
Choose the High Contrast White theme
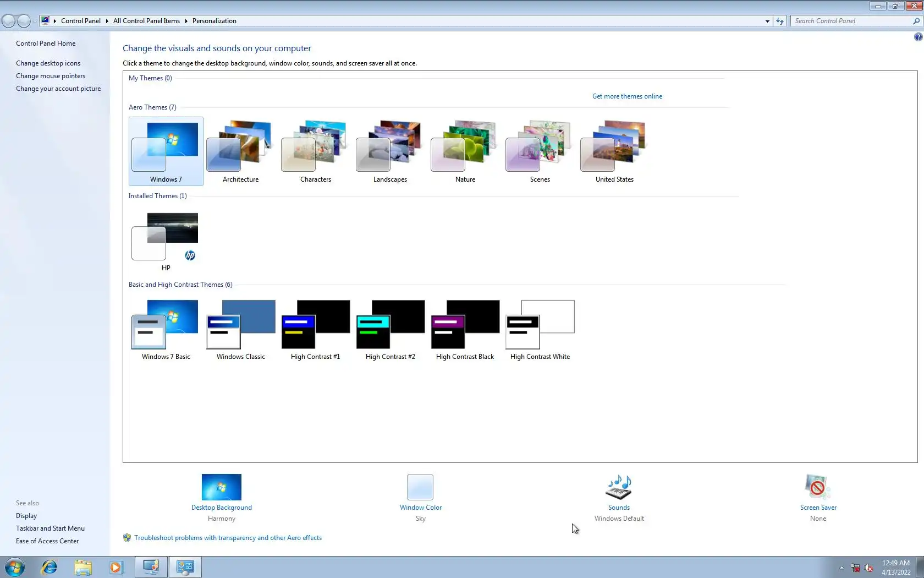tap(540, 329)
